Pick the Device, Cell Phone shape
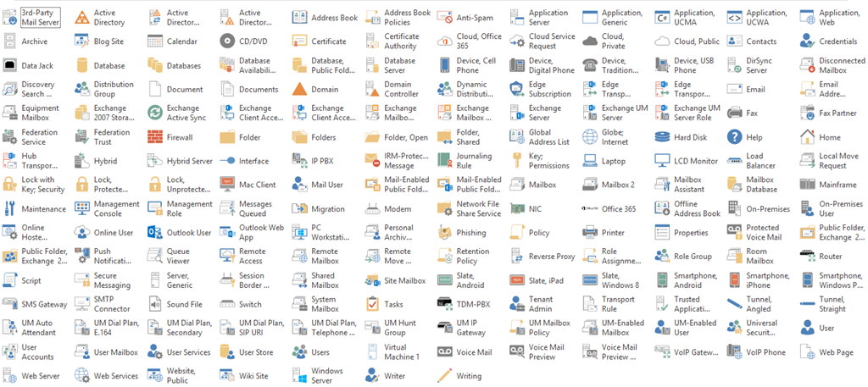This screenshot has height=387, width=868. (445, 65)
